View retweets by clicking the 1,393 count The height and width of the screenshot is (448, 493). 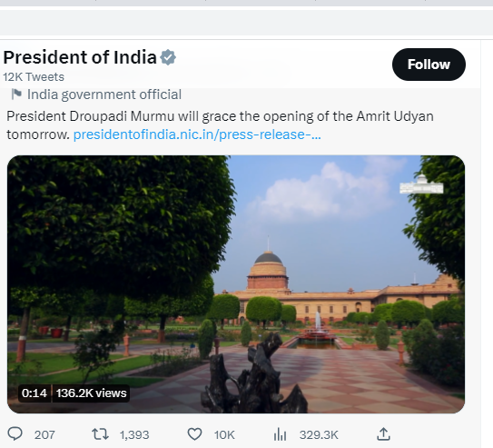tap(134, 435)
